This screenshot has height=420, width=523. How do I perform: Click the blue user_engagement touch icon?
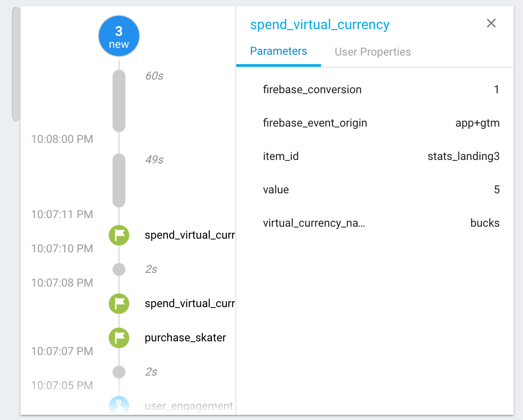[119, 406]
